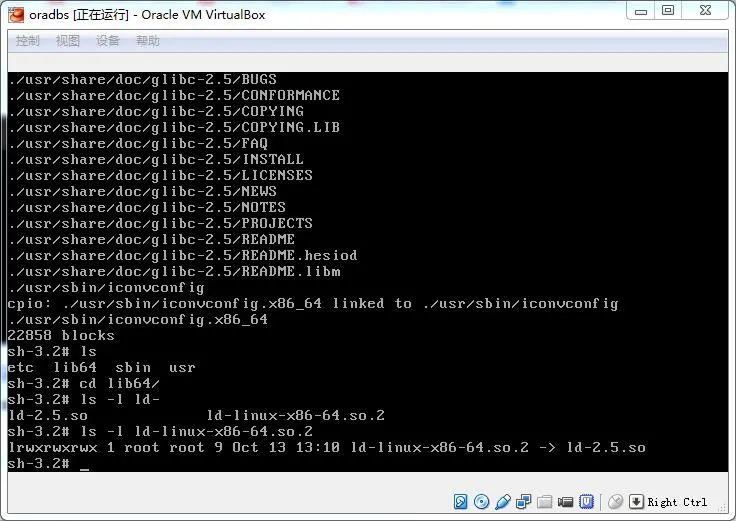Click the glibc-2.5/NEWS path line
736x521 pixels.
coord(142,191)
